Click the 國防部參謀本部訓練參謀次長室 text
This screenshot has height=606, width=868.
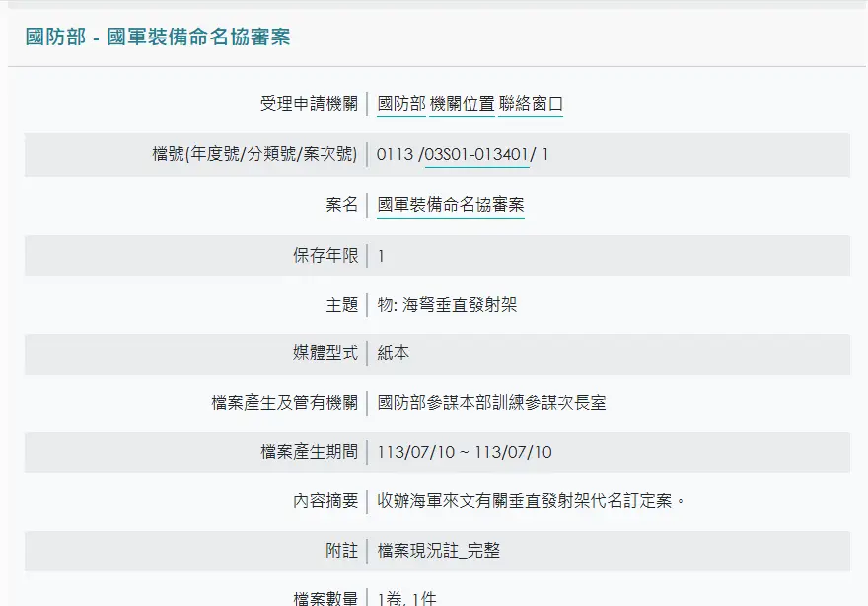[x=491, y=403]
